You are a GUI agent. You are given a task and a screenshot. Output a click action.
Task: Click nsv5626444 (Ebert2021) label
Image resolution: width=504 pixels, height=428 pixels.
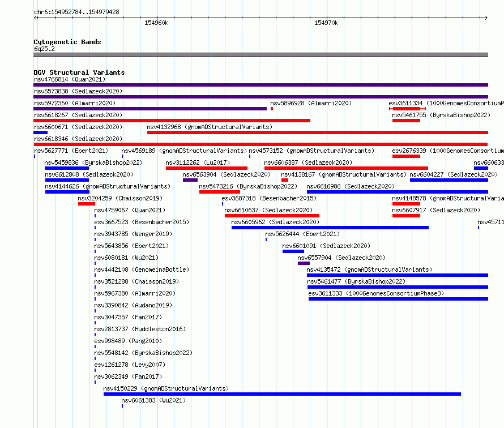302,234
